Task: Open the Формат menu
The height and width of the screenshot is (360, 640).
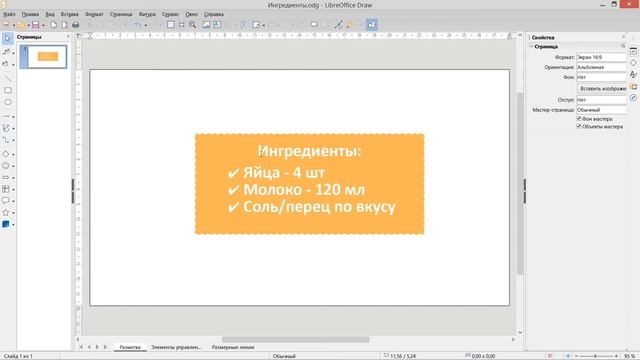Action: (94, 14)
